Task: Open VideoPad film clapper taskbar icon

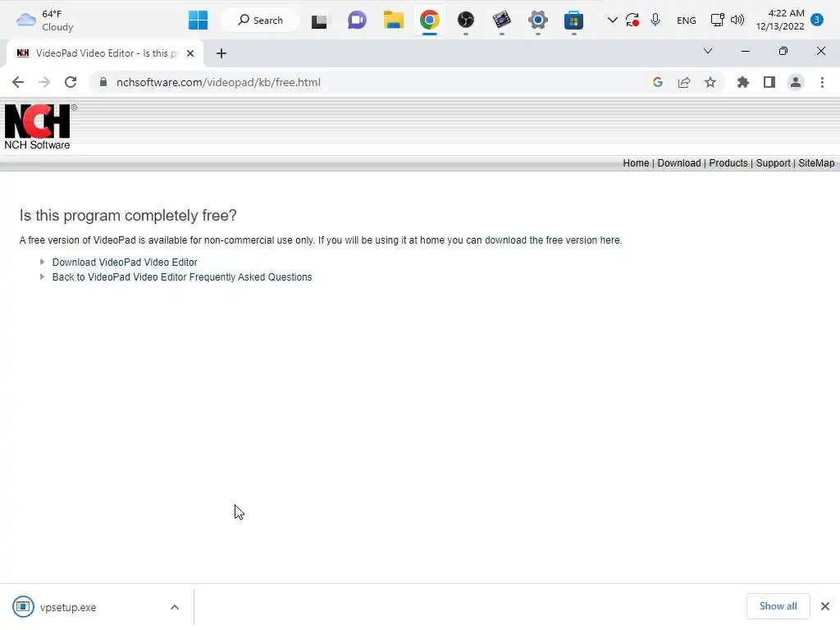Action: 501,21
